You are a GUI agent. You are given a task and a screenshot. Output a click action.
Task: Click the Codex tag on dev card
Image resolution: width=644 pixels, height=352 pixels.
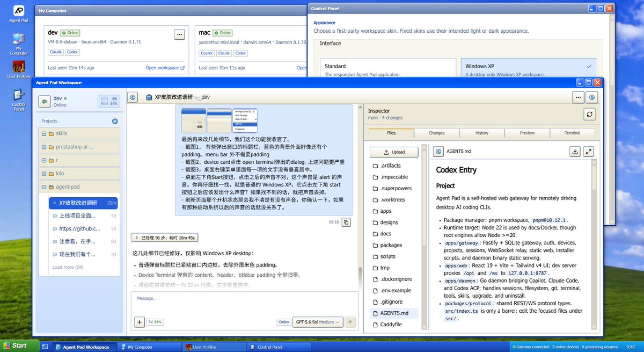coord(72,53)
